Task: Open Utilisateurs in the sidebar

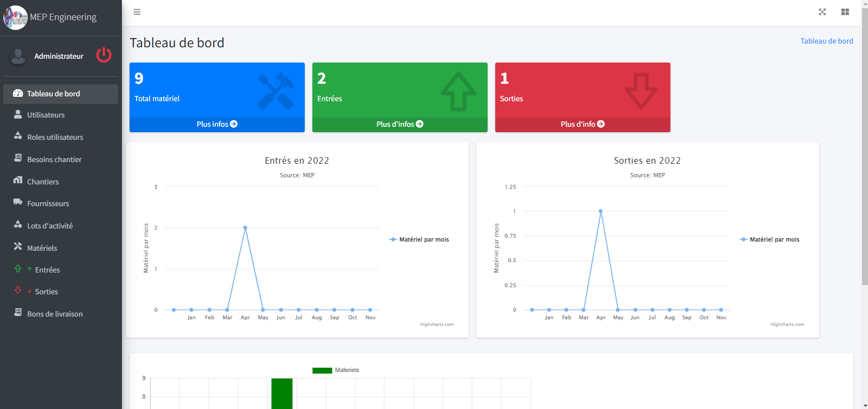Action: point(46,115)
